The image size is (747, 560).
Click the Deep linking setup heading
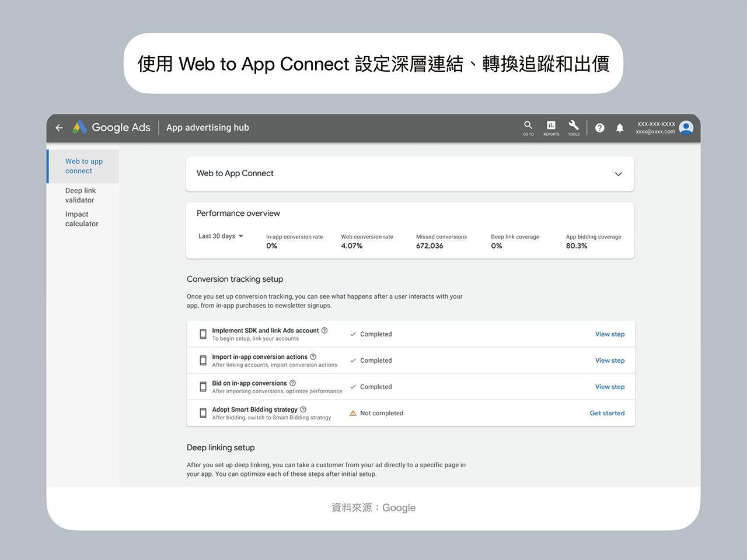(x=221, y=448)
